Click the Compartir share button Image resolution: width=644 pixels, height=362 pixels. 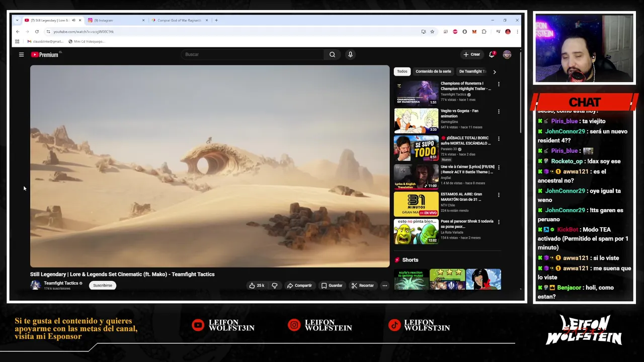299,286
